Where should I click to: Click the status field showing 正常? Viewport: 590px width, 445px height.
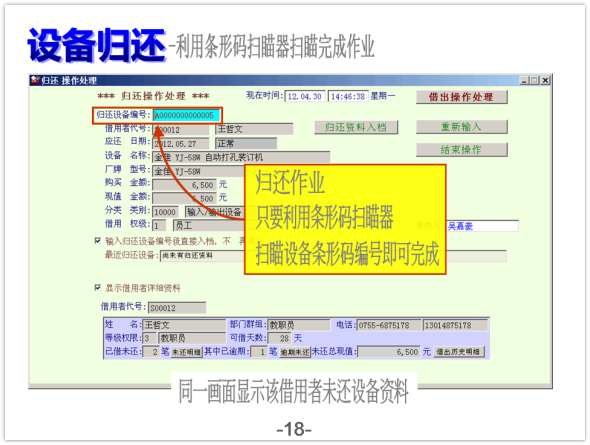pyautogui.click(x=246, y=144)
